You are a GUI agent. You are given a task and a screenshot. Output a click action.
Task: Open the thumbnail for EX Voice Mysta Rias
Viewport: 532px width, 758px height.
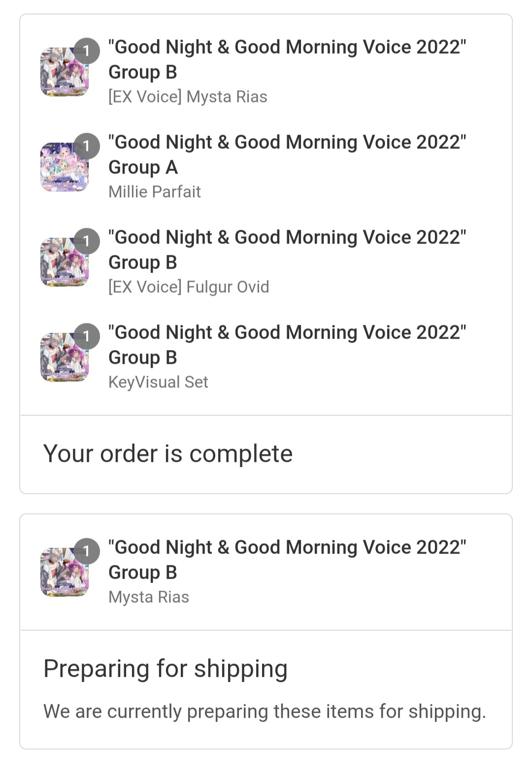click(65, 72)
